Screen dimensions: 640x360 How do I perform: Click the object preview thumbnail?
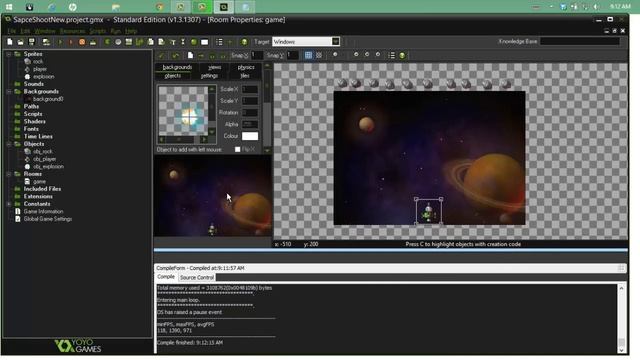183,111
